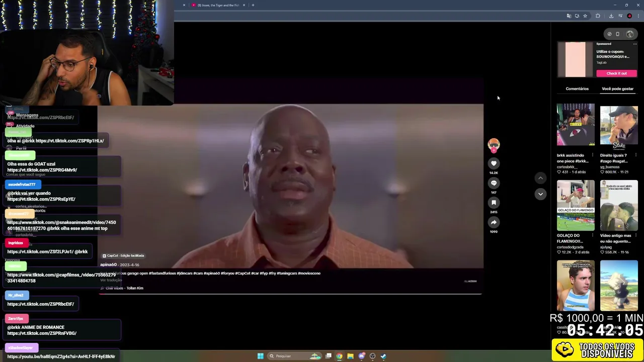The width and height of the screenshot is (644, 362).
Task: Go to previous video with up chevron
Action: coord(540,178)
